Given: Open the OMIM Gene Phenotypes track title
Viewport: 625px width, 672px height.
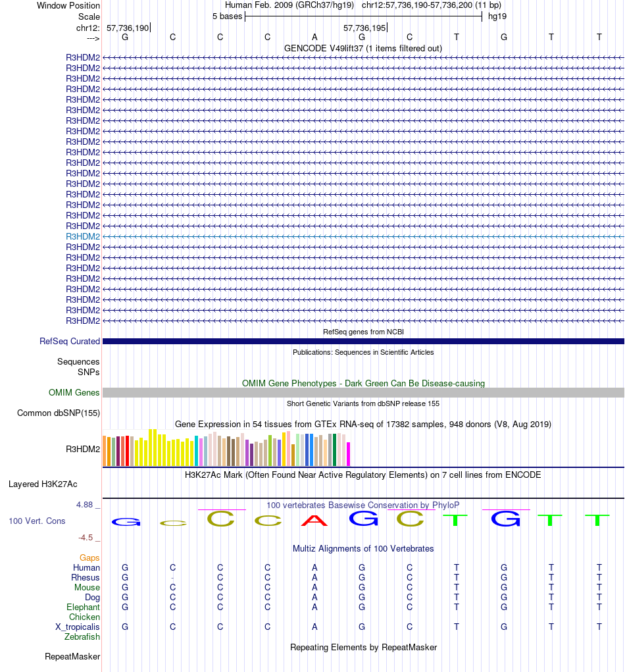Looking at the screenshot, I should 363,383.
